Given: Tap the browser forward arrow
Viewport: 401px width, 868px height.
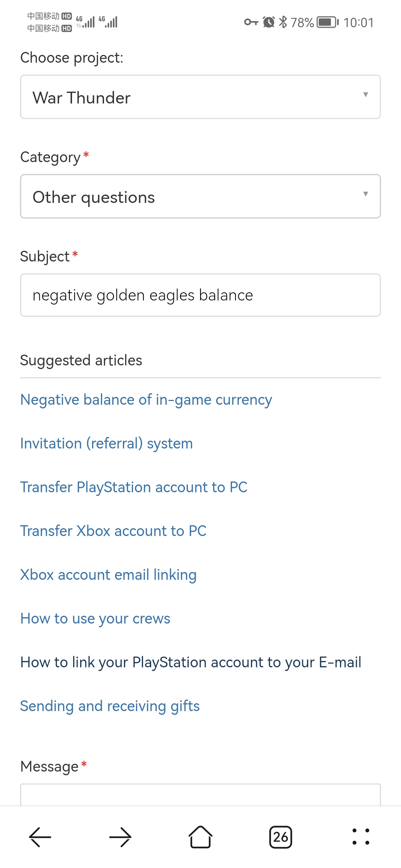Looking at the screenshot, I should (120, 837).
